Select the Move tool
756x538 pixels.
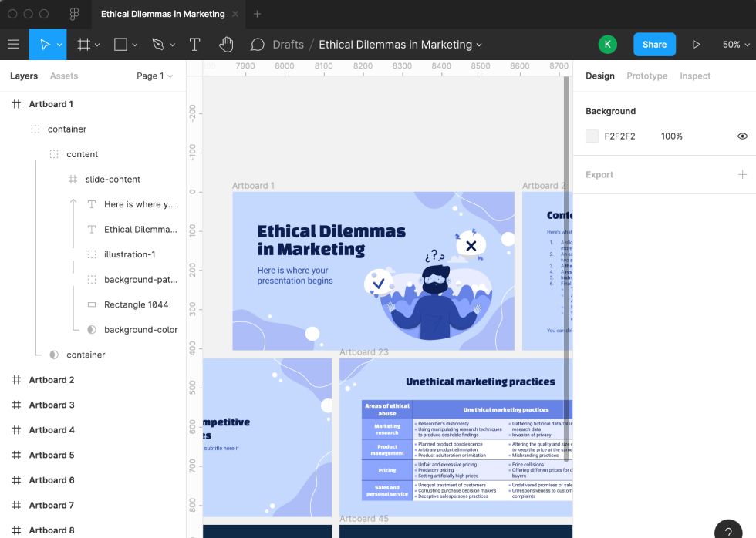click(x=45, y=45)
